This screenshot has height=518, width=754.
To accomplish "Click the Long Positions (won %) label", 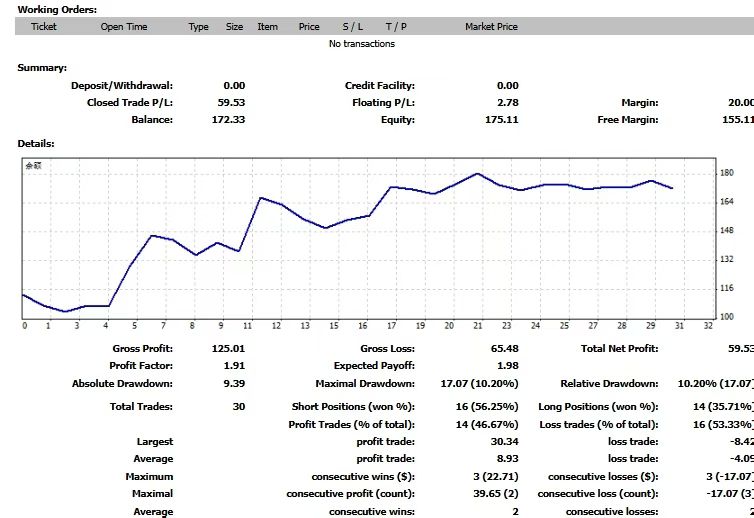I will [x=598, y=407].
